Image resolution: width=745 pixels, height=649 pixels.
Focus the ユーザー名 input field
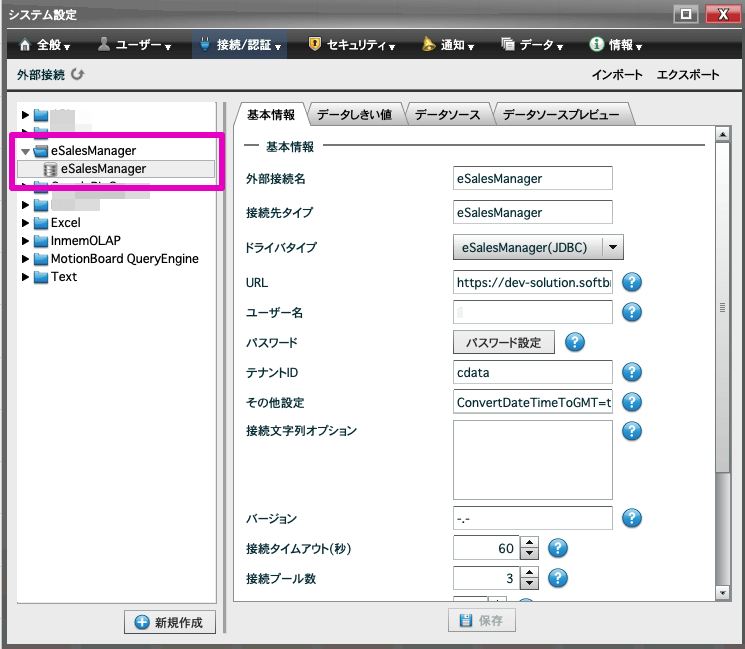(x=533, y=312)
